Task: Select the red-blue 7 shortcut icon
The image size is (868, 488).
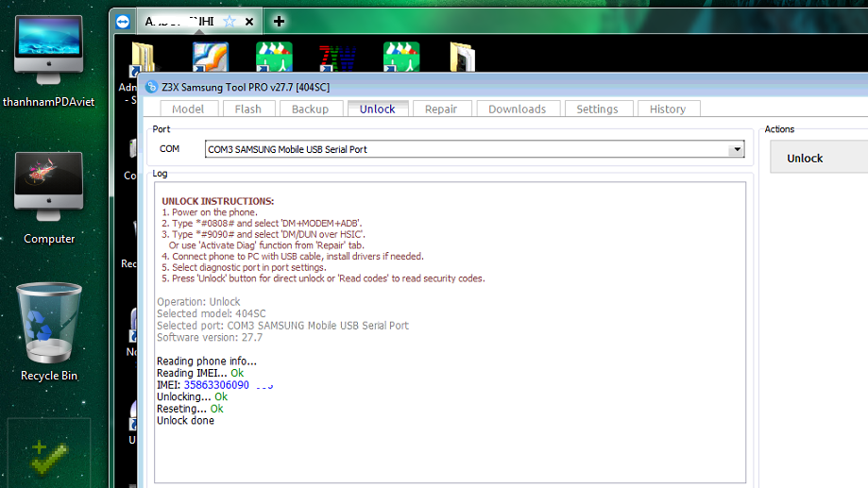Action: [x=337, y=58]
